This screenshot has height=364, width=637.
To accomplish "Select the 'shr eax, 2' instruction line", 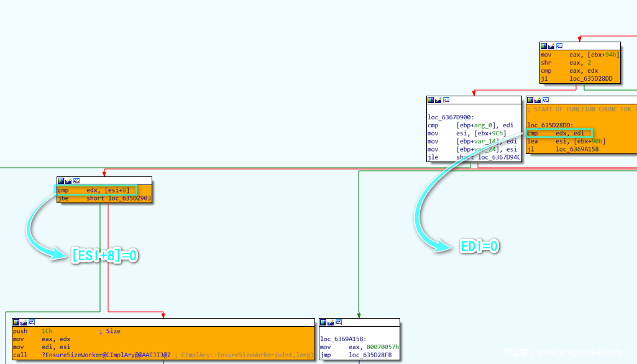I will 566,63.
